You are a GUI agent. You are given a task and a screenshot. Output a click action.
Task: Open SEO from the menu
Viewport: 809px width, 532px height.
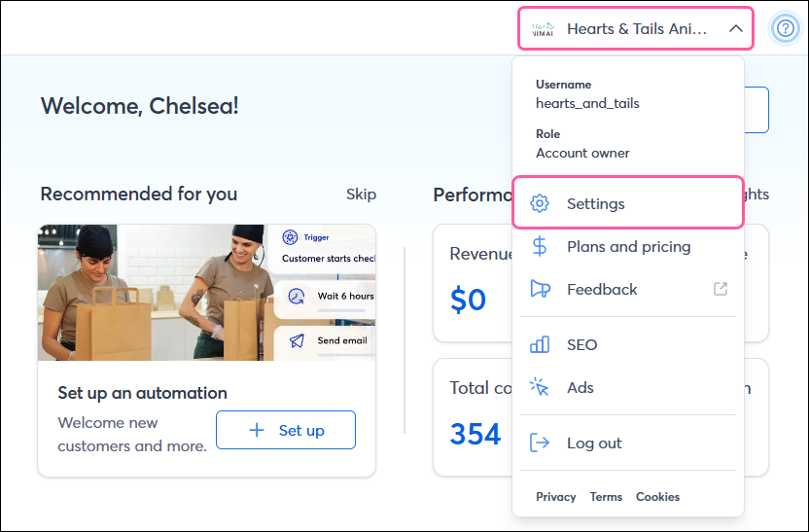628,344
